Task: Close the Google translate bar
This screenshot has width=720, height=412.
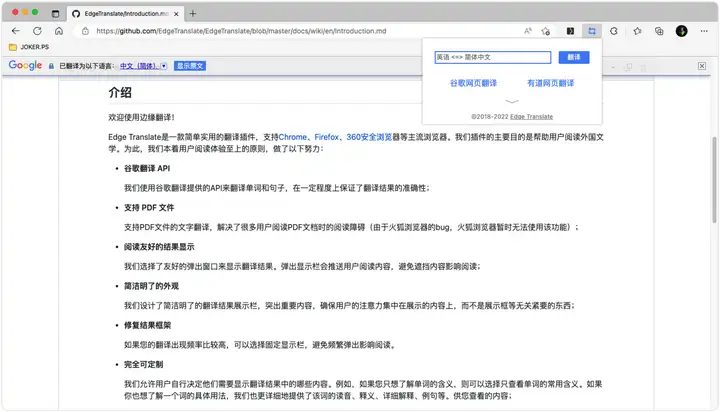Action: coord(702,66)
